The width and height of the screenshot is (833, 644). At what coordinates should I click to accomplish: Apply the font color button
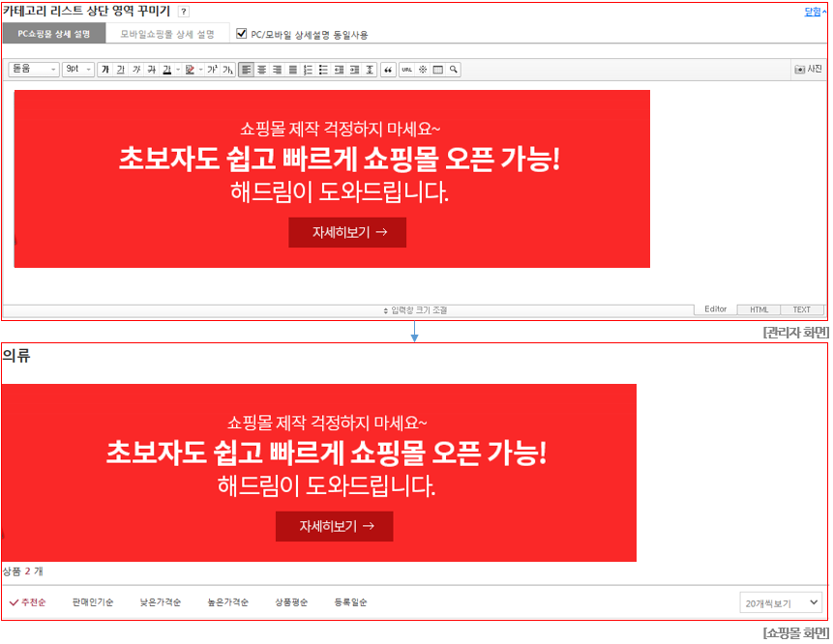167,70
